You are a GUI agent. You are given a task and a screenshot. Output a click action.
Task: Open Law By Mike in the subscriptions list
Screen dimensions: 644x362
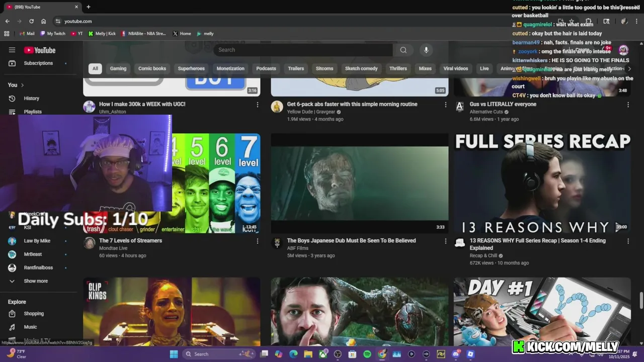point(37,241)
